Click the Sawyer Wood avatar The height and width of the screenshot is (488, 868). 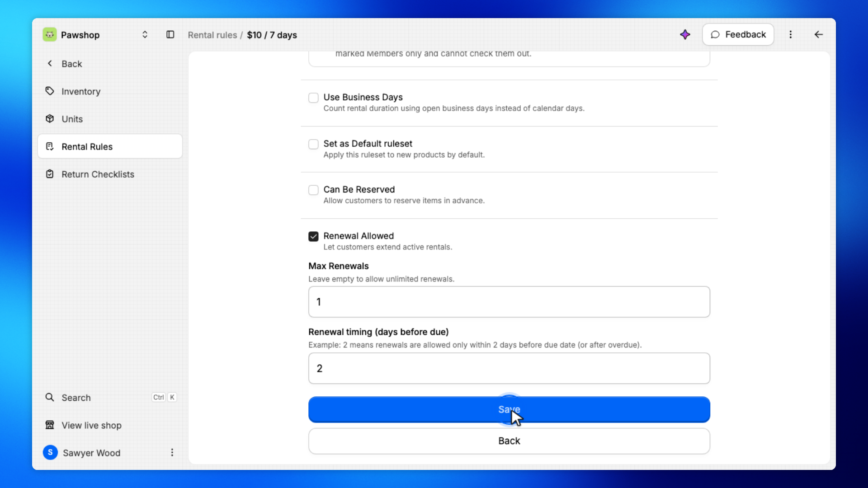[x=50, y=452]
